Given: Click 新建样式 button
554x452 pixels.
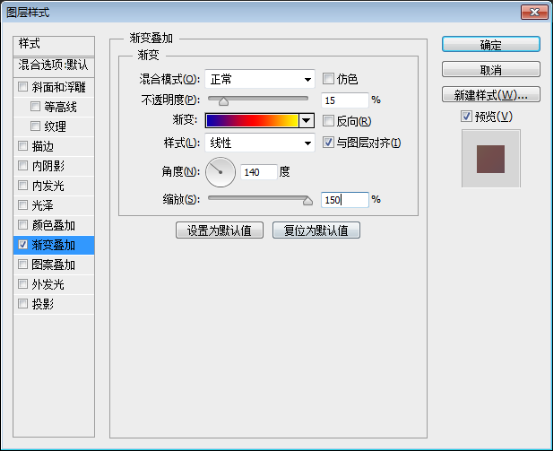Looking at the screenshot, I should point(491,94).
